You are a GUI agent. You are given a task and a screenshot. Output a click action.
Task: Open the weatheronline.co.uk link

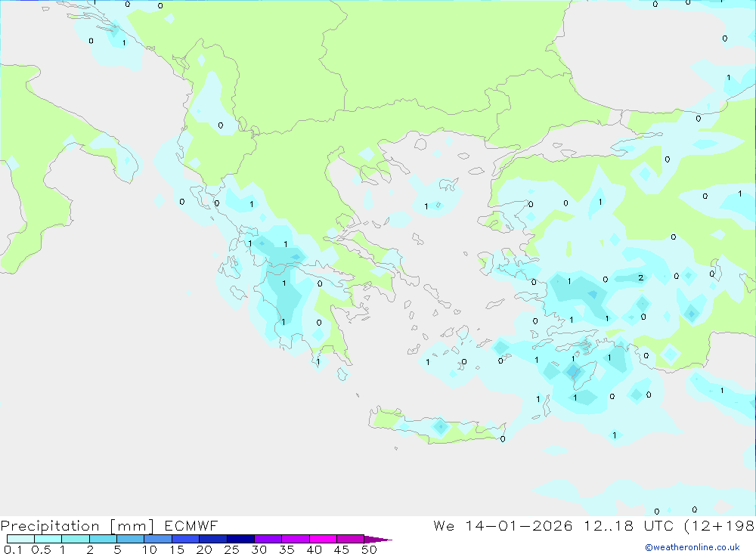coord(692,547)
